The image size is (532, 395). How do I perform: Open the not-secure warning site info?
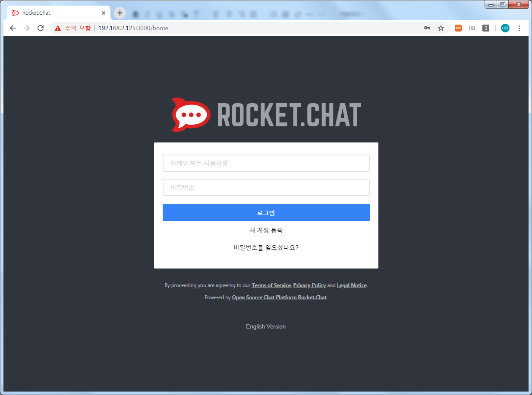pyautogui.click(x=72, y=28)
